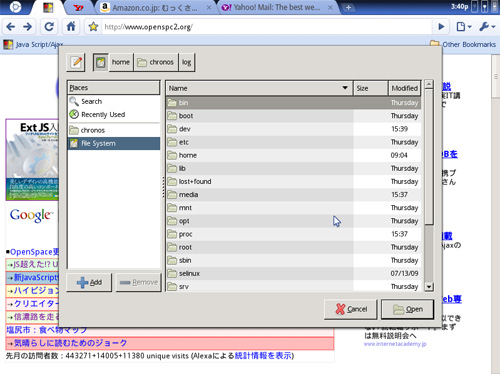500x374 pixels.
Task: Bookmark this page with the star icon
Action: (x=93, y=27)
